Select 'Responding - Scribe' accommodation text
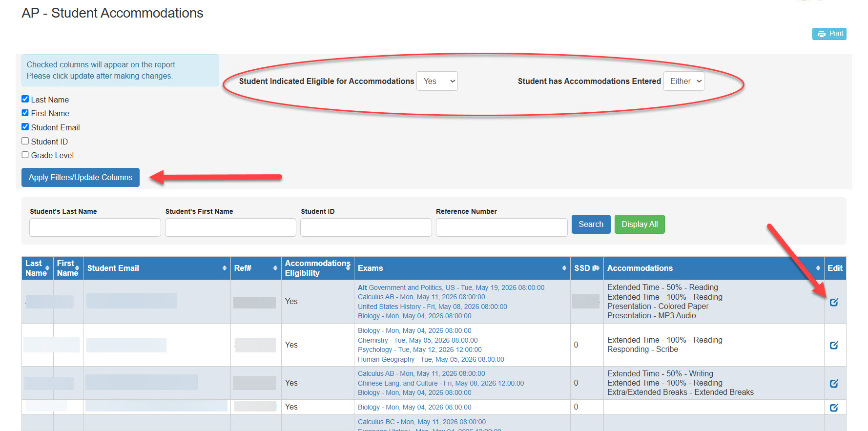Image resolution: width=868 pixels, height=431 pixels. (x=642, y=349)
